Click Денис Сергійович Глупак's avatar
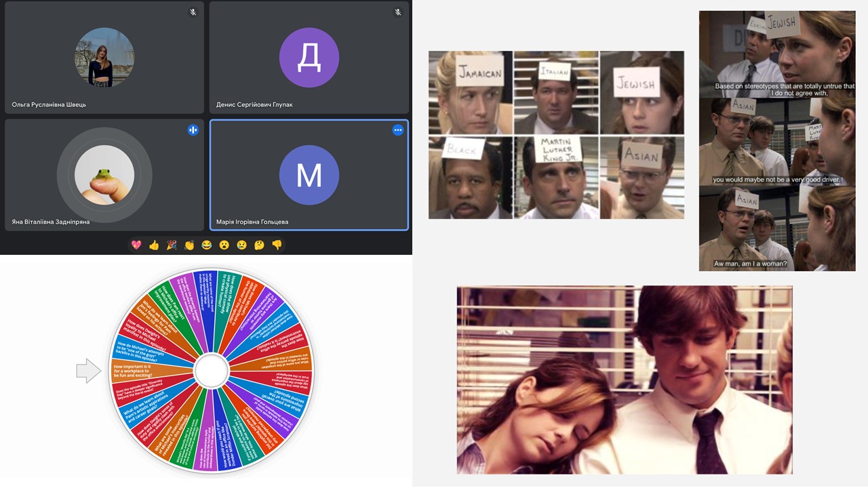Viewport: 868px width, 488px height. tap(309, 58)
